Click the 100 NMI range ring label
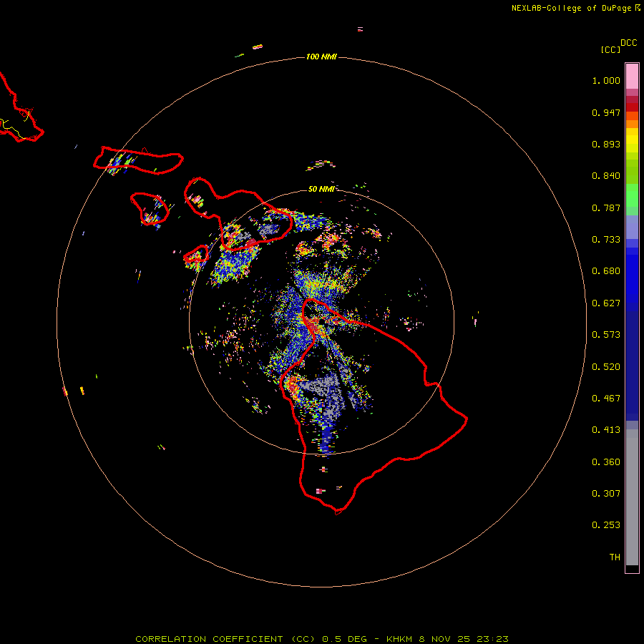644x644 pixels. point(321,57)
